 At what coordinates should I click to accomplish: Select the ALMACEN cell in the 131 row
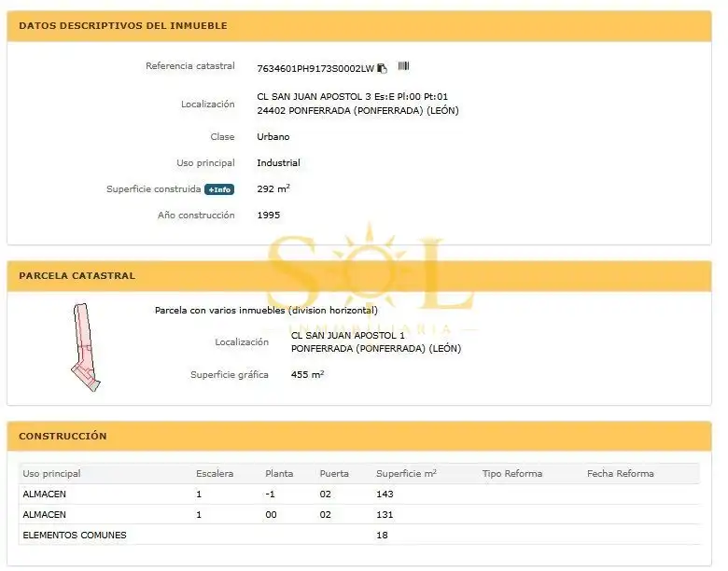click(x=44, y=514)
